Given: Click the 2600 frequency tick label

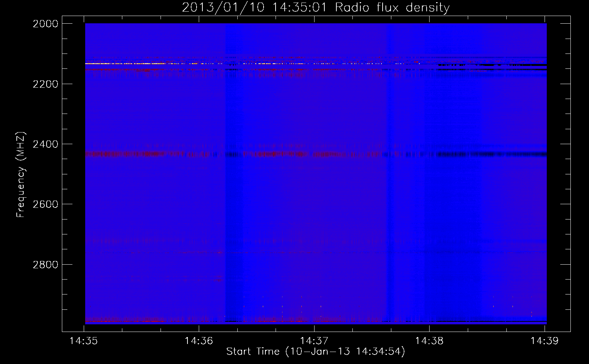Looking at the screenshot, I should tap(46, 204).
